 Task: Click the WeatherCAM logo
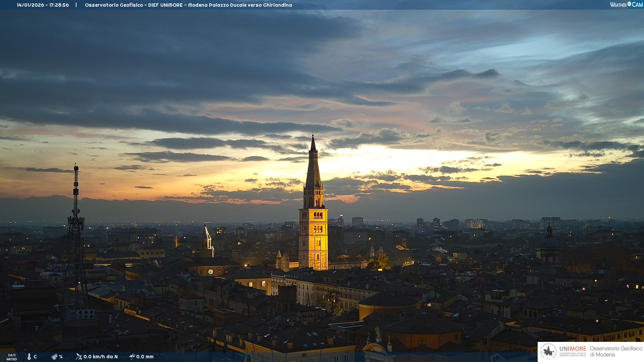[626, 5]
